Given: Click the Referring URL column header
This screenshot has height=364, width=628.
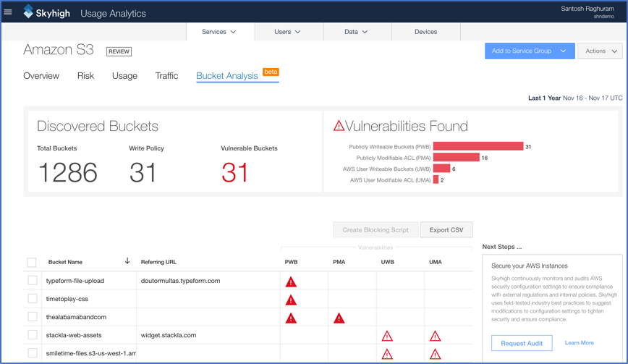Looking at the screenshot, I should click(158, 262).
